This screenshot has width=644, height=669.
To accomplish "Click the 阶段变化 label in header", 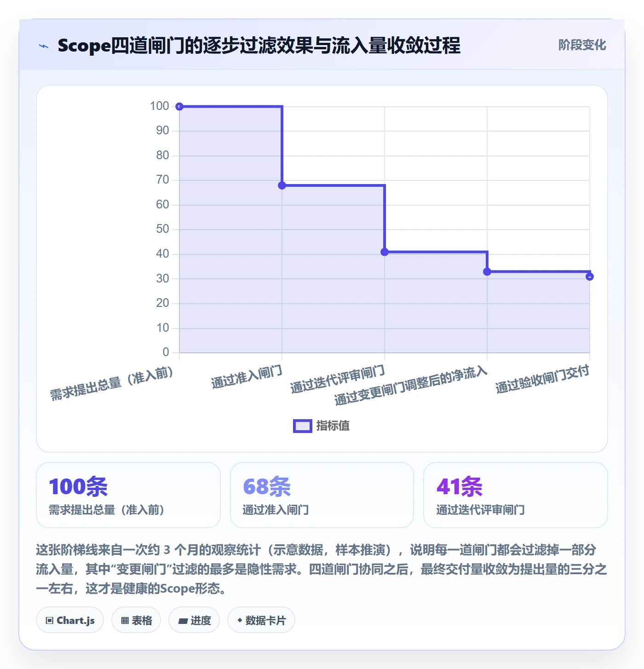I will pyautogui.click(x=582, y=45).
